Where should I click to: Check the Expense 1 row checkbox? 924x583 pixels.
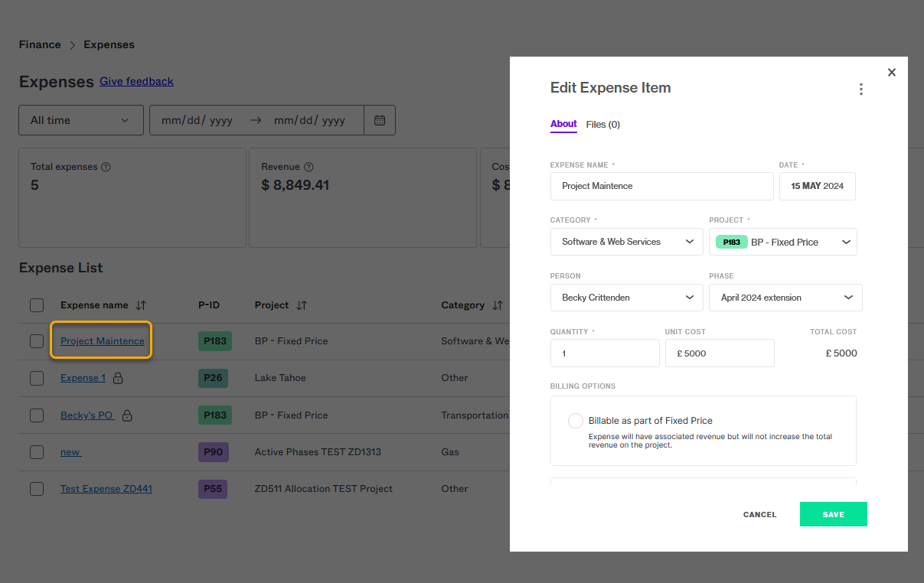[37, 378]
